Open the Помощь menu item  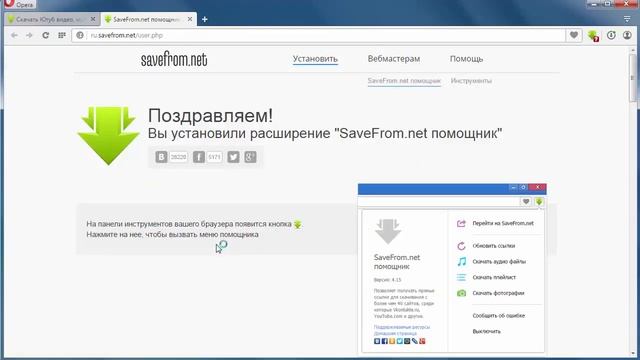click(467, 59)
